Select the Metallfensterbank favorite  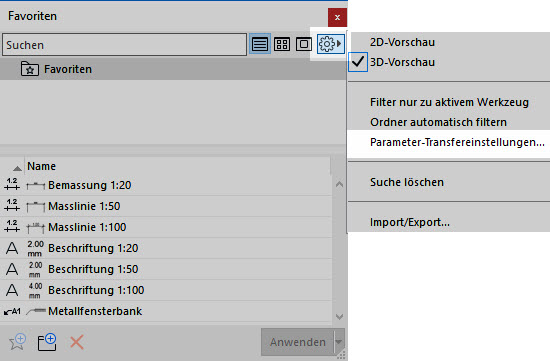[166, 311]
